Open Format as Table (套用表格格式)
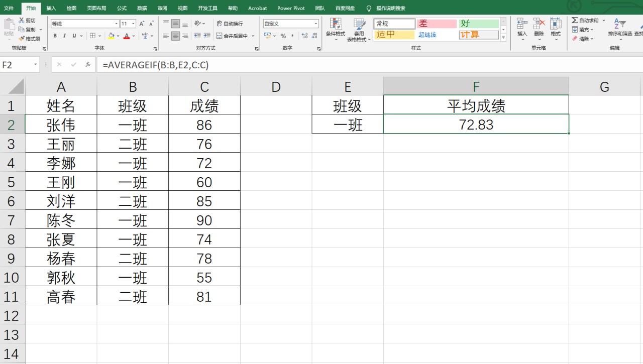643x364 pixels. click(x=359, y=30)
